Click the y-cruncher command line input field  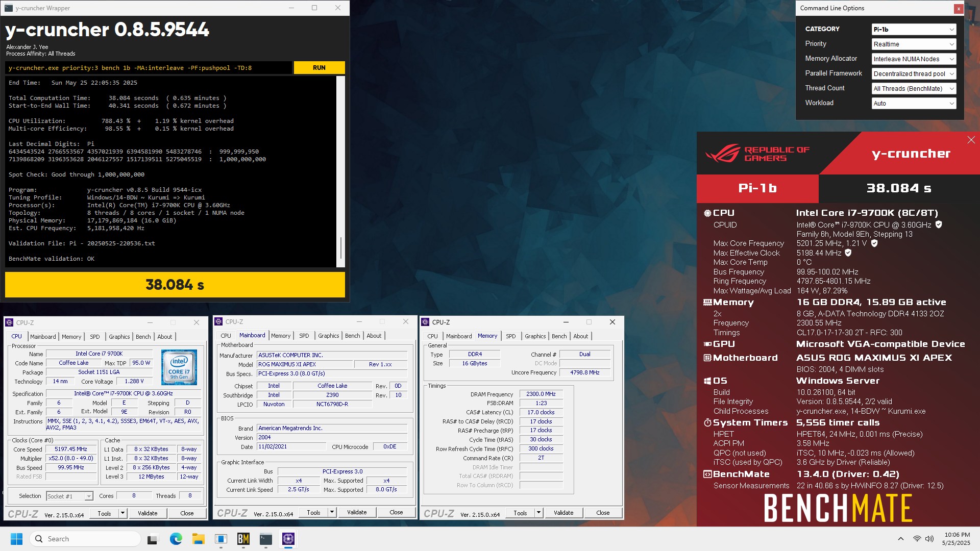tap(149, 67)
